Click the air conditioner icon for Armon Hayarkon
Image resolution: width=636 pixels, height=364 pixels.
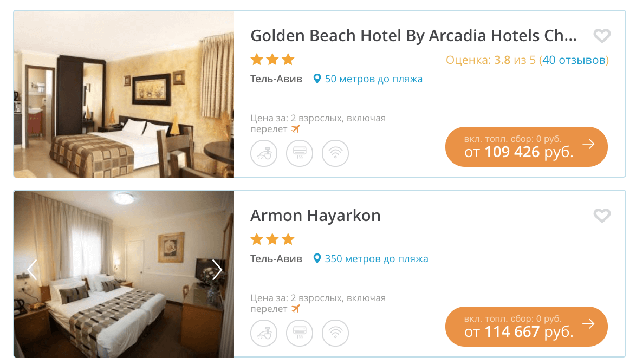click(300, 333)
